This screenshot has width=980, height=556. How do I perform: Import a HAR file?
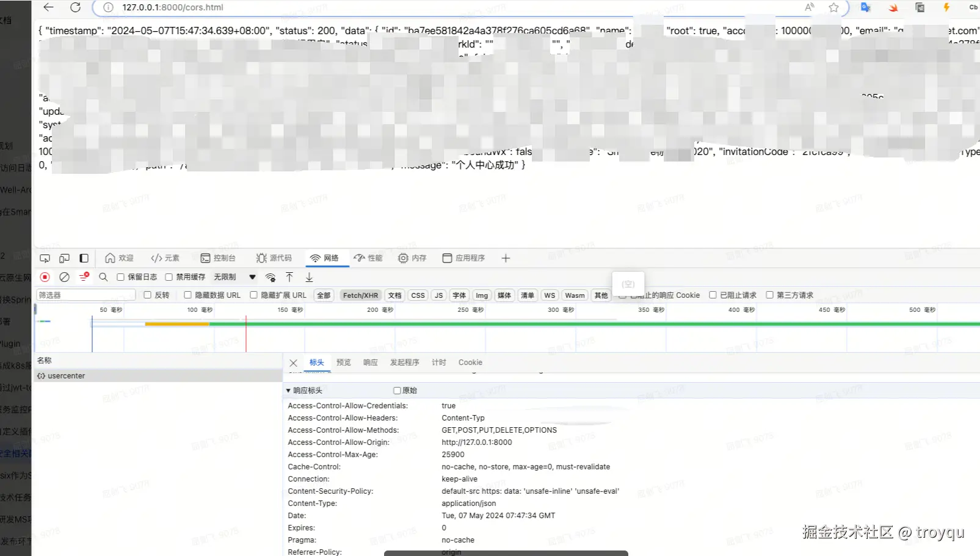click(289, 277)
